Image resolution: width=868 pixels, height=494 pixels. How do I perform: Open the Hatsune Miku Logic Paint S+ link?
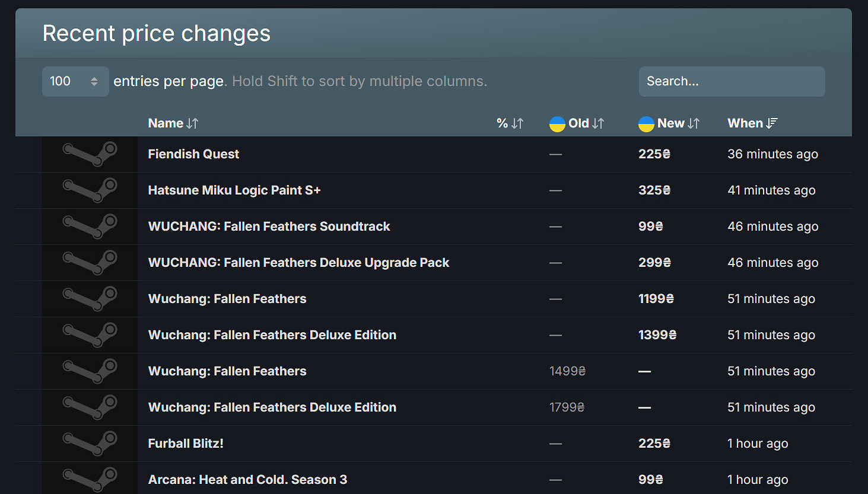point(234,190)
